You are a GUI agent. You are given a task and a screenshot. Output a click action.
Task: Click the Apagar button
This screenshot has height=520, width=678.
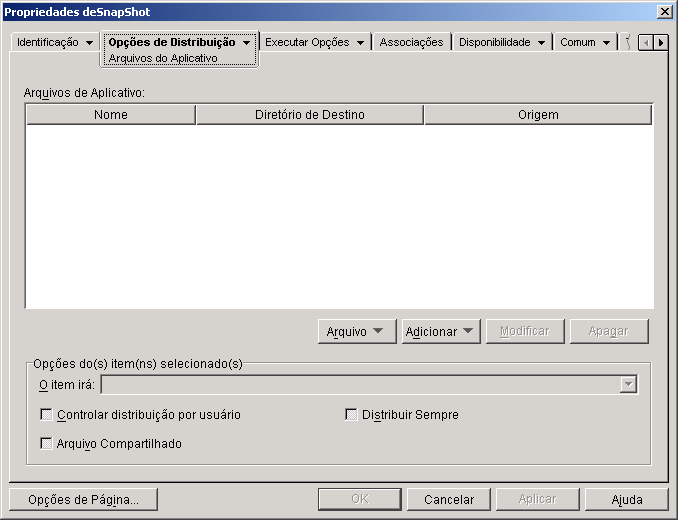(x=609, y=332)
